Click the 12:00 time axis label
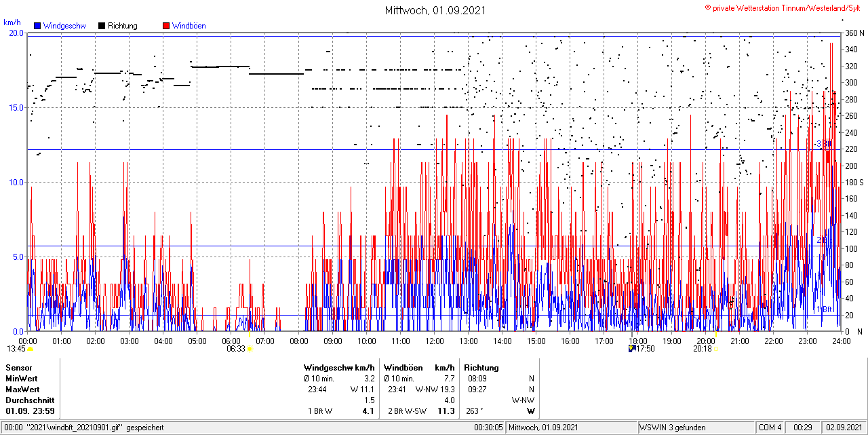 435,341
